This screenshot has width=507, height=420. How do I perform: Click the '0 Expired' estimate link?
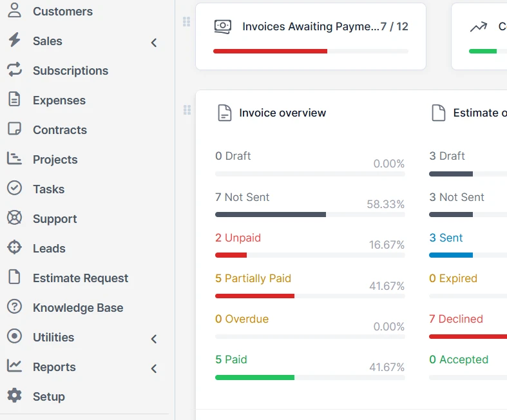point(454,278)
